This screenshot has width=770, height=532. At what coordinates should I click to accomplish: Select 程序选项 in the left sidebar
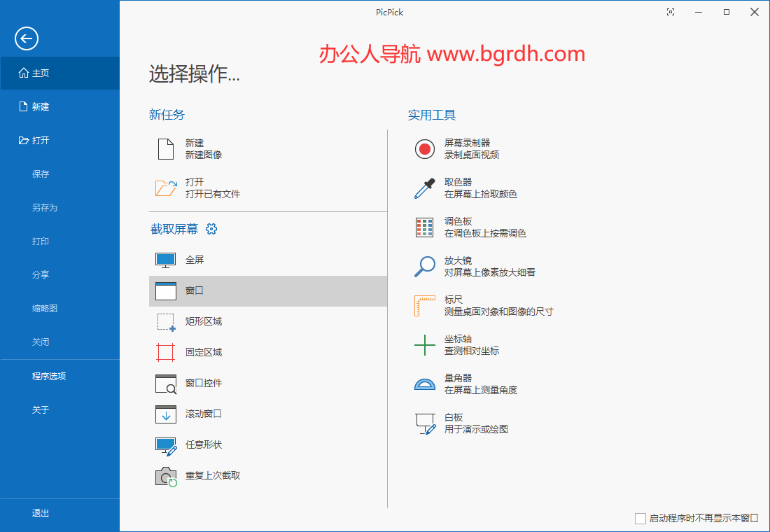49,376
